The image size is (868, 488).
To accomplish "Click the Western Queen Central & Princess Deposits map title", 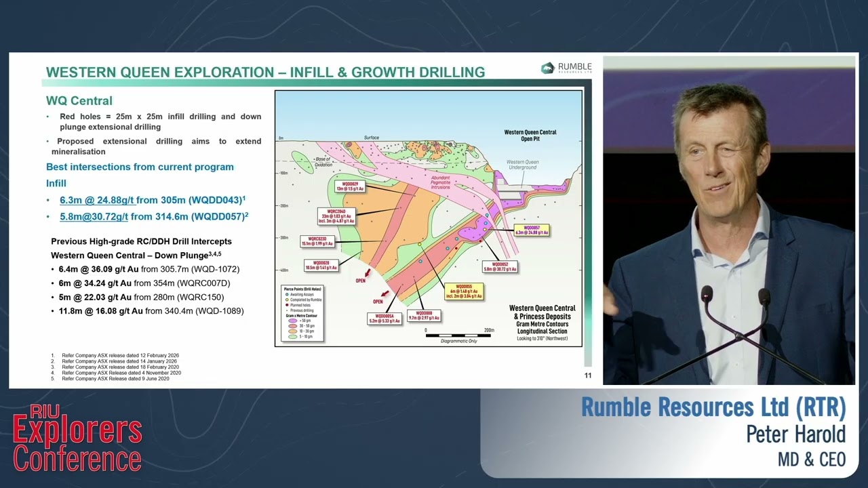I will pos(542,312).
